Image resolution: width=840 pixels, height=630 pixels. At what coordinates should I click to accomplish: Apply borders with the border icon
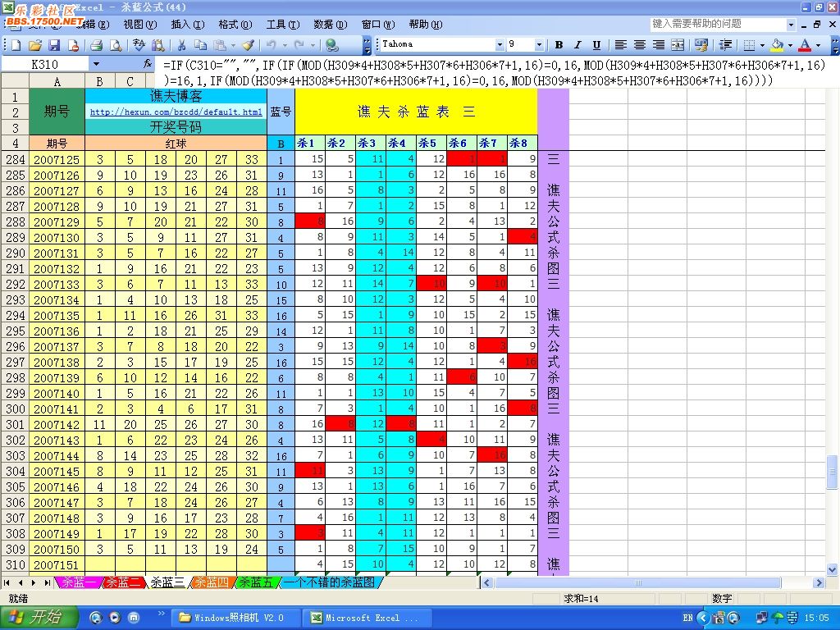pyautogui.click(x=750, y=45)
